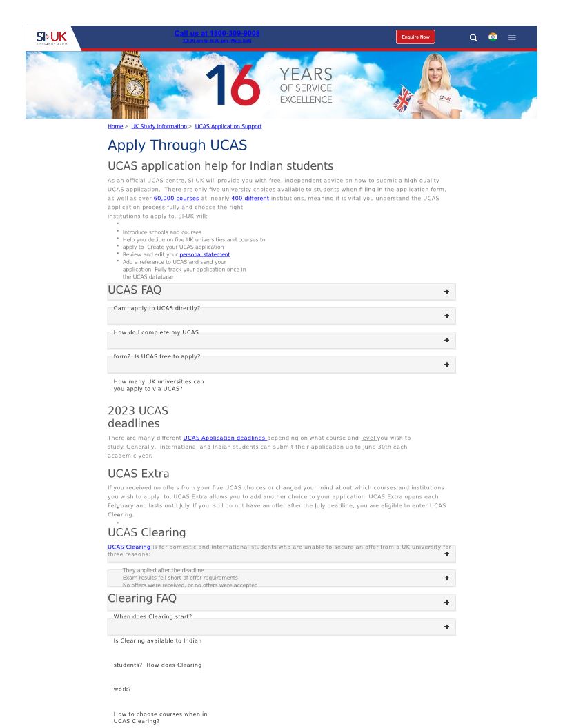Click plus icon beside Clearing FAQ heading

446,603
